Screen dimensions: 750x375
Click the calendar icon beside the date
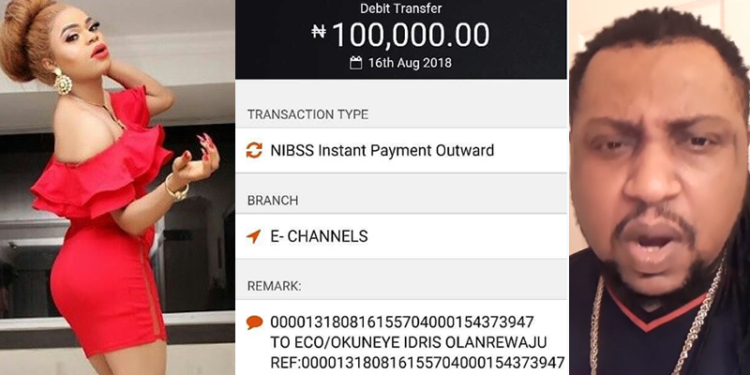[356, 63]
